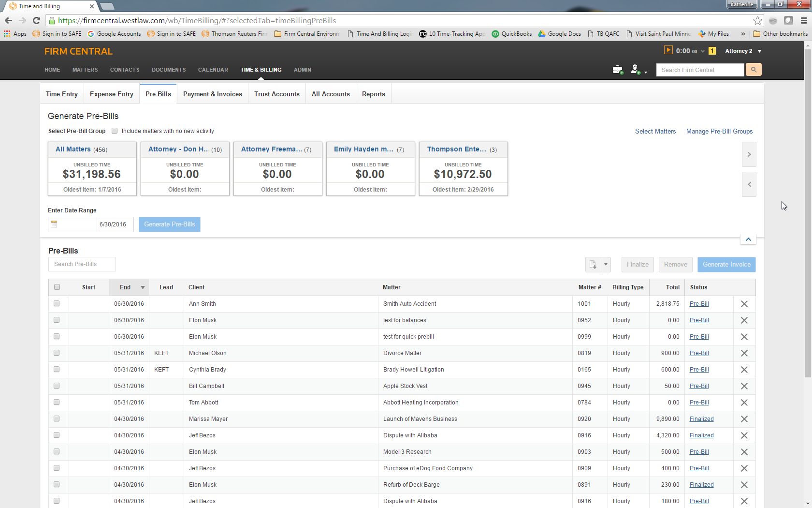
Task: Open Manage Pre-Bill Groups
Action: click(x=719, y=131)
